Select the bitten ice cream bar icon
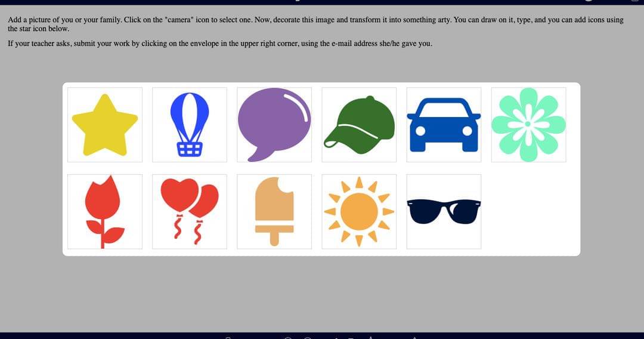The height and width of the screenshot is (339, 644). coord(274,212)
